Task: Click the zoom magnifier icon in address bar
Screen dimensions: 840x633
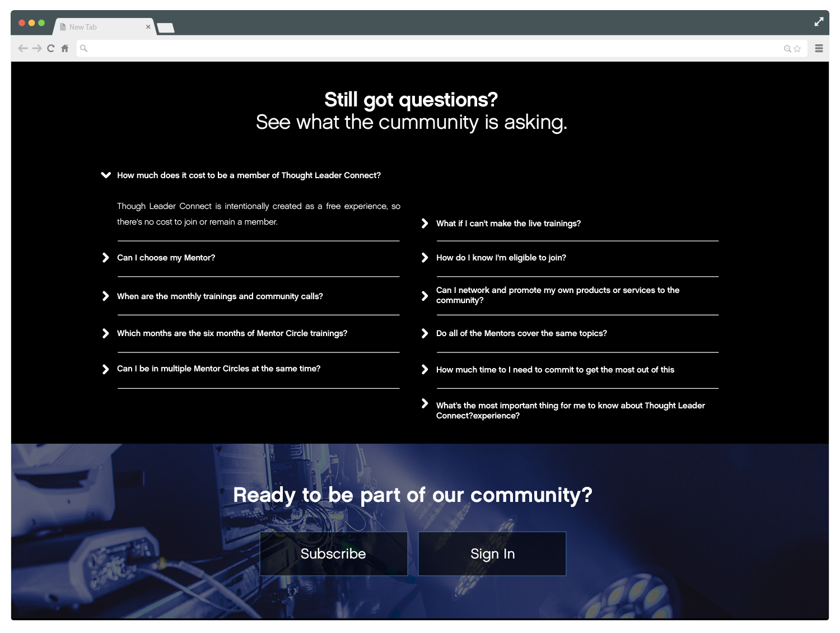Action: [787, 49]
